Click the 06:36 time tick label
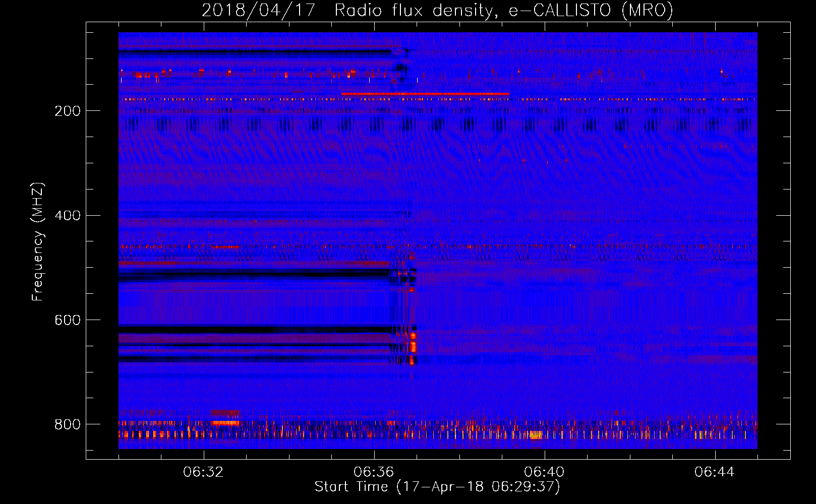The height and width of the screenshot is (504, 816). point(374,472)
